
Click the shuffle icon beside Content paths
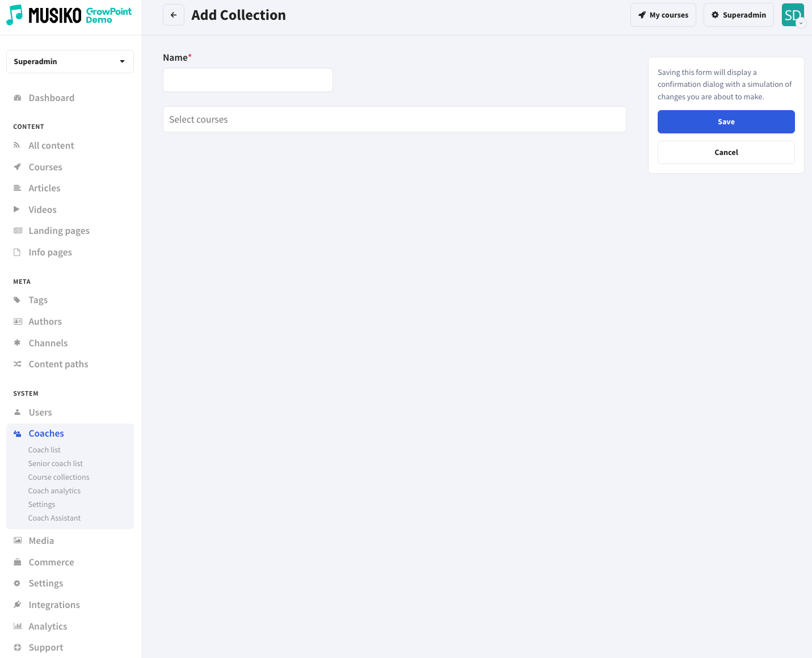click(x=18, y=364)
